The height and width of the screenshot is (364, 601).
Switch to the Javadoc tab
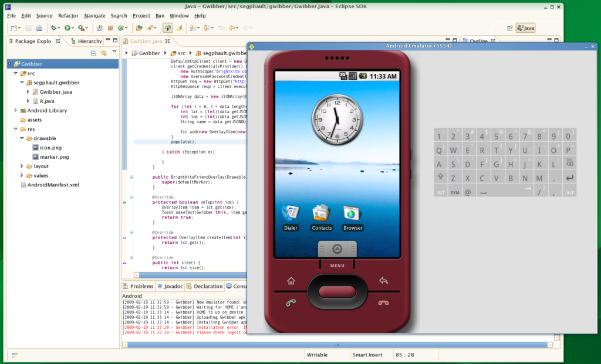coord(170,287)
